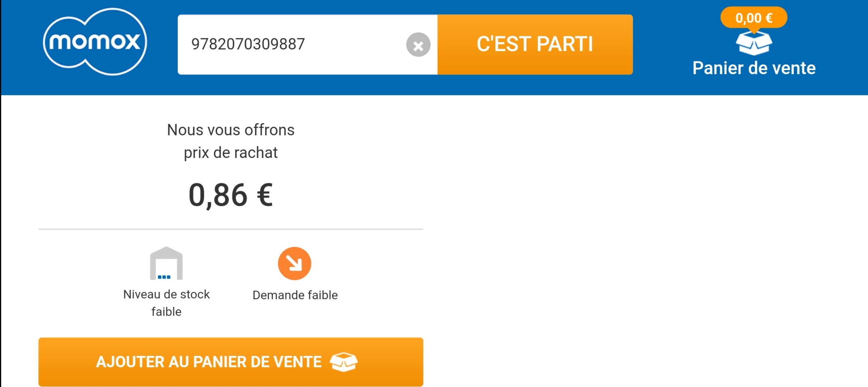This screenshot has height=387, width=868.
Task: Click the Demande faible label
Action: tap(294, 295)
